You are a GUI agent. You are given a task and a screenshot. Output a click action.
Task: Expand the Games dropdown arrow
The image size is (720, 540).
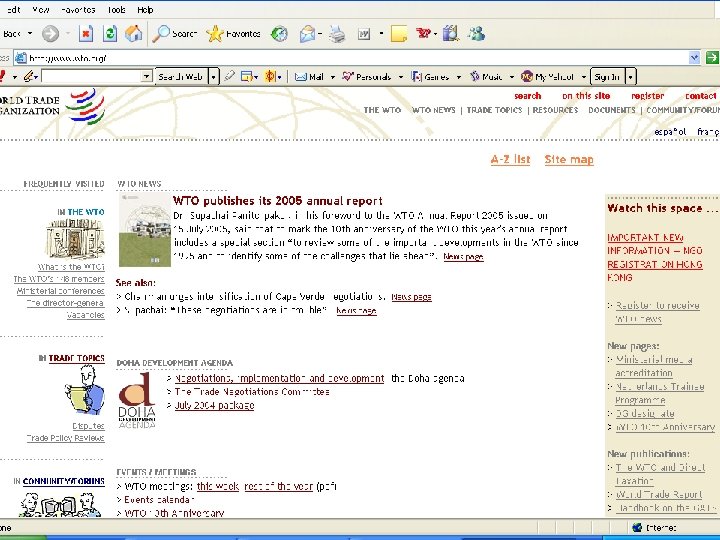(458, 77)
